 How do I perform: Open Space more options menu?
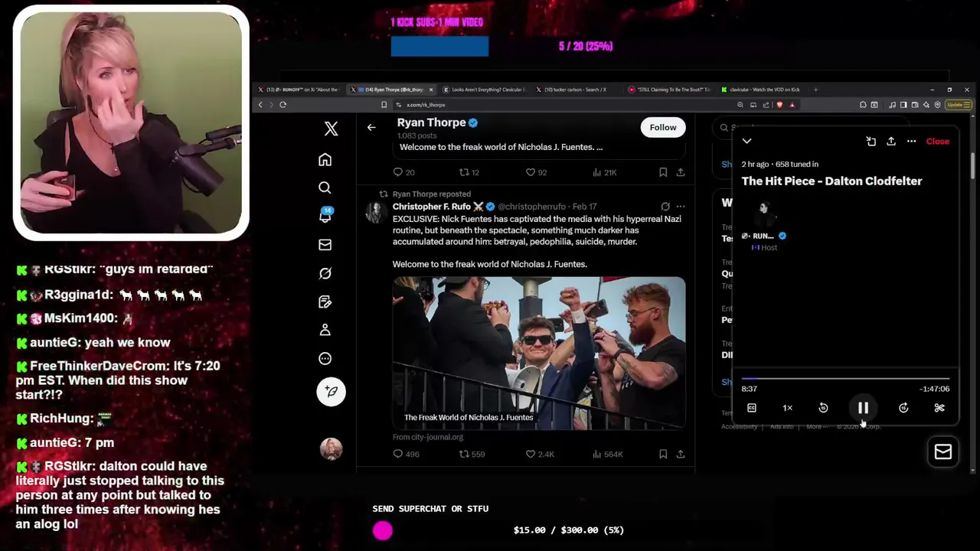[x=911, y=142]
